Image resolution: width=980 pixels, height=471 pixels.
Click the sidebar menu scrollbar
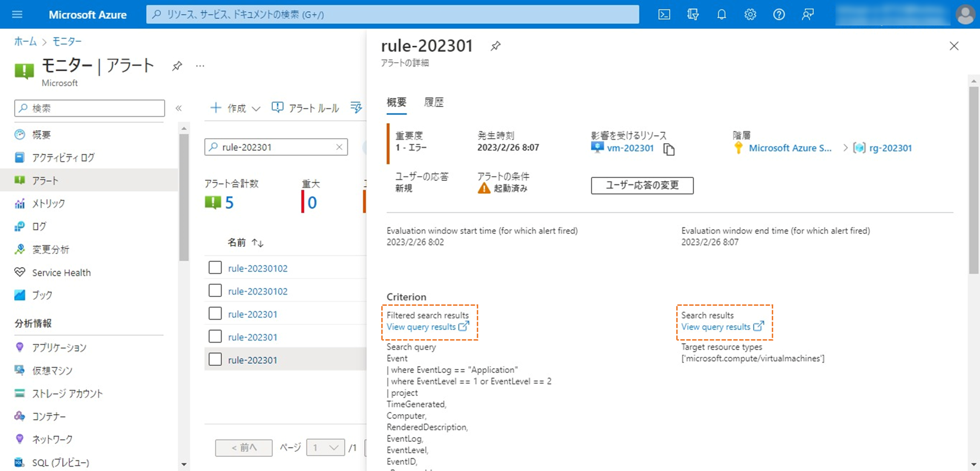coord(184,198)
